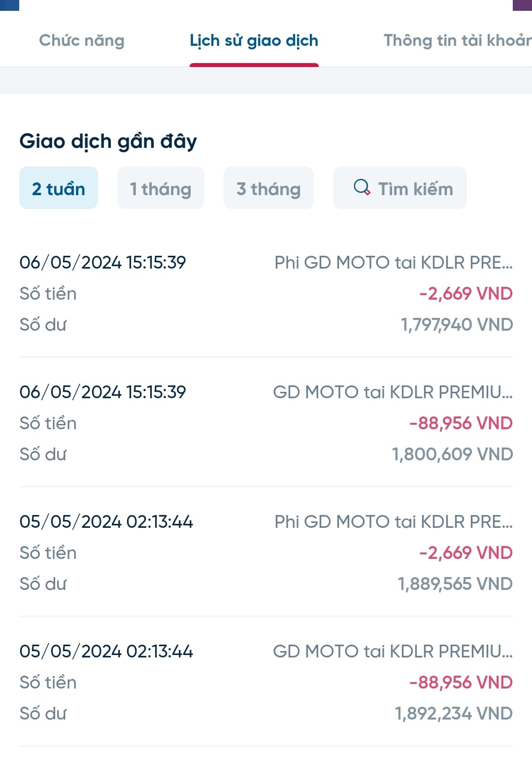
Task: Click balance 1,797,940 VND
Action: (457, 325)
